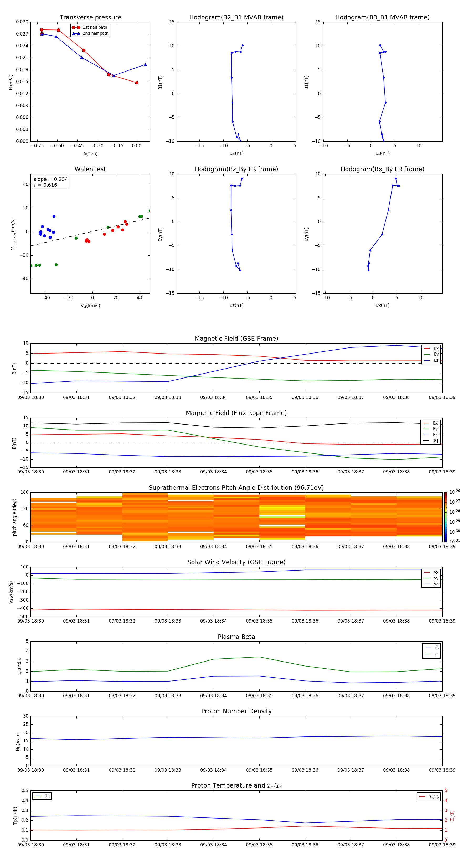Select the '1st half path' legend entry
The image size is (473, 868).
90,27
